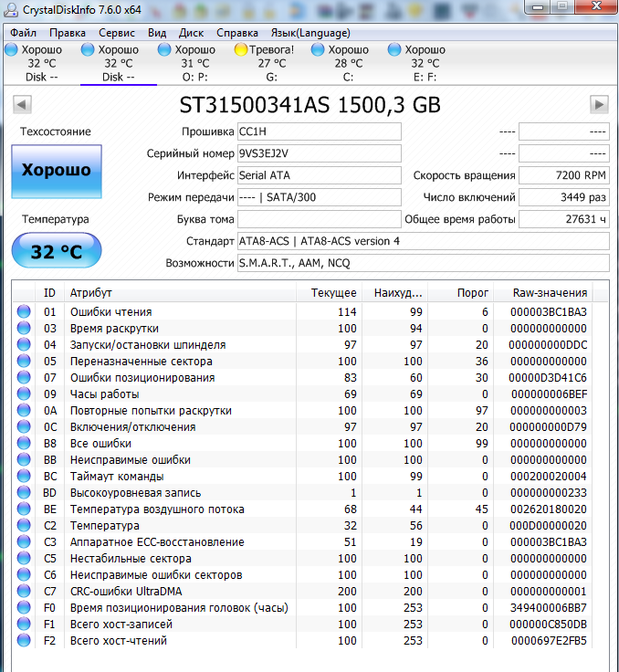The image size is (619, 672).
Task: Click status orb of attribute 01 Ошибки чтения
Action: click(24, 311)
